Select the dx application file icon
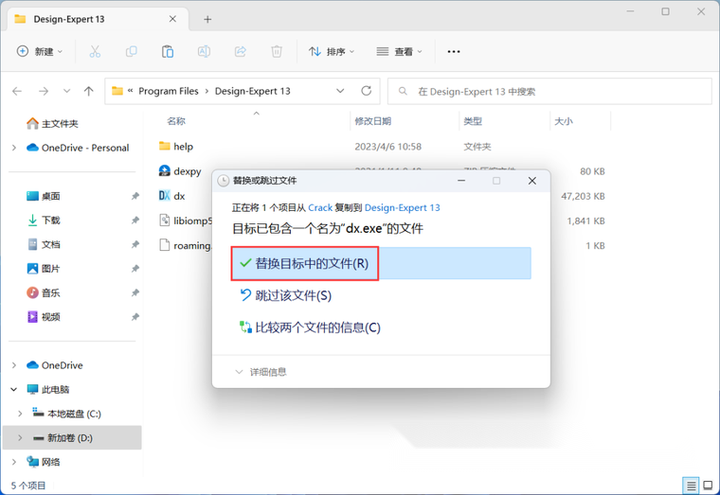 click(164, 196)
